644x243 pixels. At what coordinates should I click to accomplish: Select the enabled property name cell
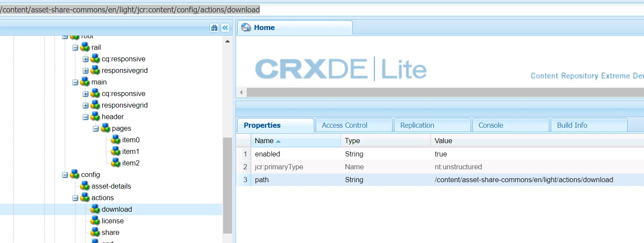pos(296,154)
